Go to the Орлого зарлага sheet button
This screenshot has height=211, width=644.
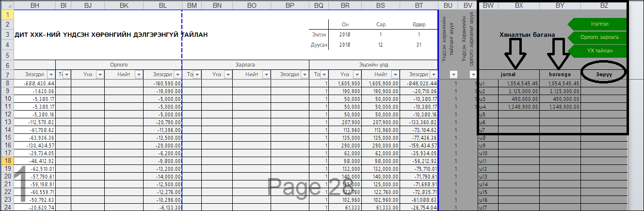(600, 37)
